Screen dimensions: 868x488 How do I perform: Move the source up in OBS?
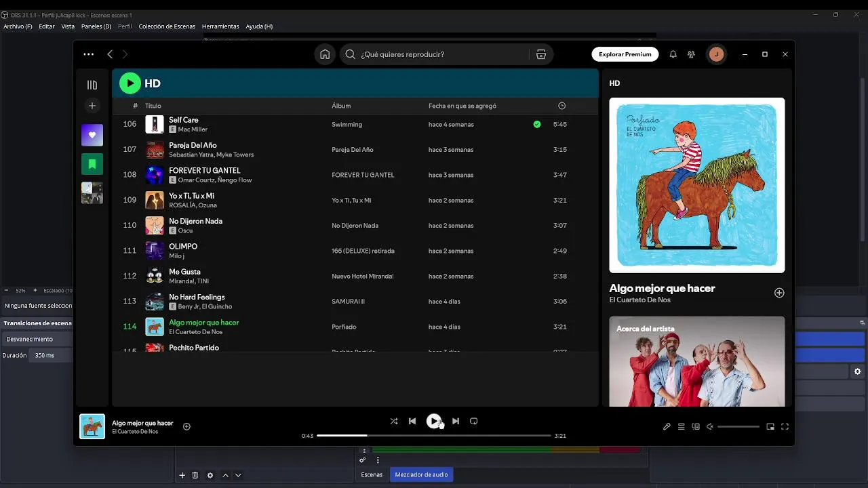tap(226, 475)
